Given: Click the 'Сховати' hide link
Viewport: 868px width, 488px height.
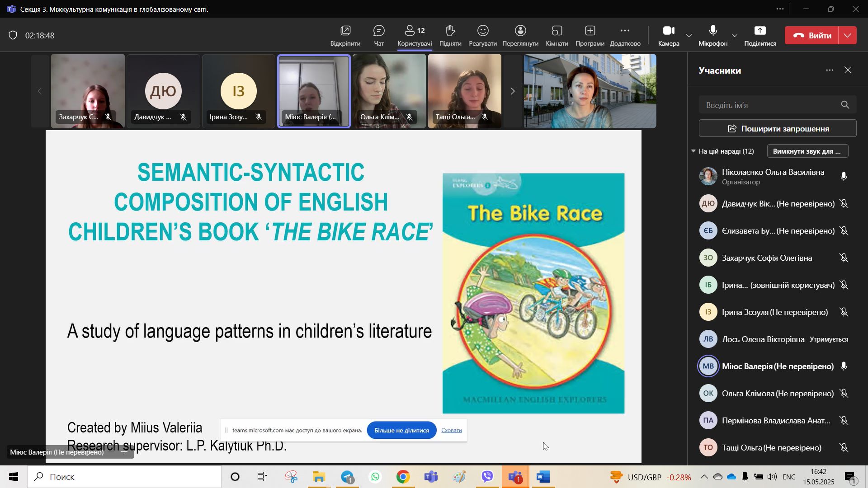Looking at the screenshot, I should click(x=451, y=431).
